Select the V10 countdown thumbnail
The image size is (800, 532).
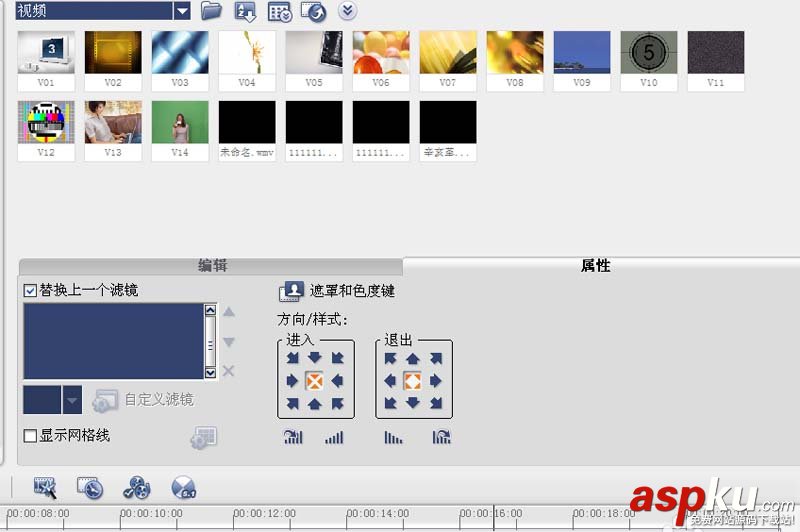[x=649, y=53]
